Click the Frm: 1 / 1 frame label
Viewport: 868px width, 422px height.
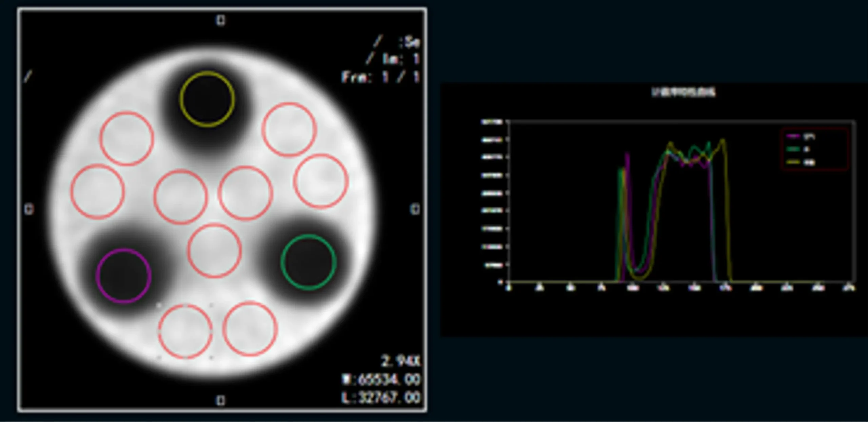point(380,77)
